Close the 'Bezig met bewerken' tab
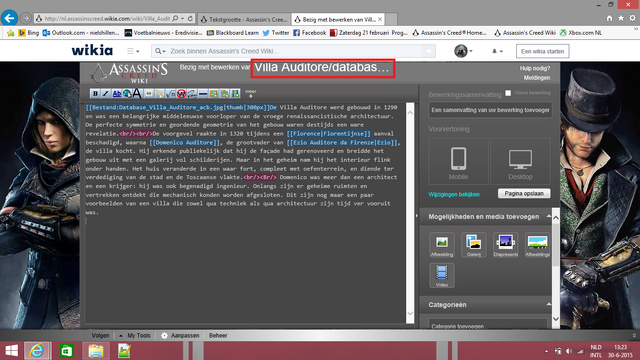The width and height of the screenshot is (640, 360). coord(380,19)
